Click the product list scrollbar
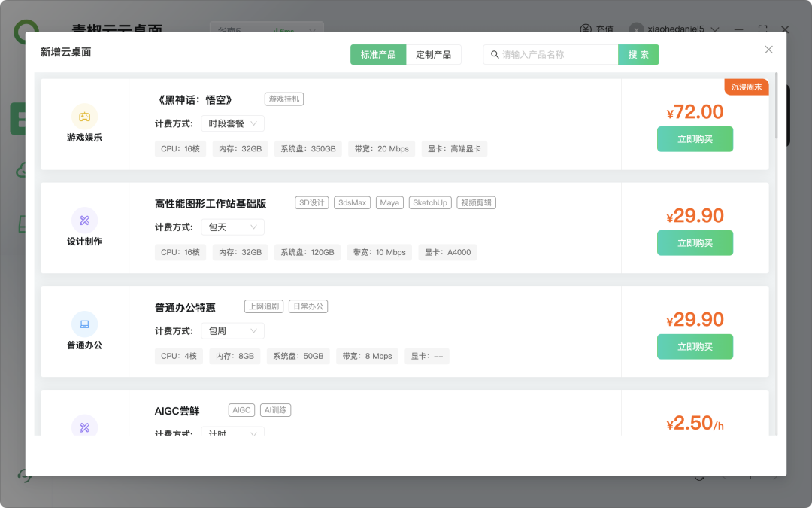812x508 pixels. 776,106
